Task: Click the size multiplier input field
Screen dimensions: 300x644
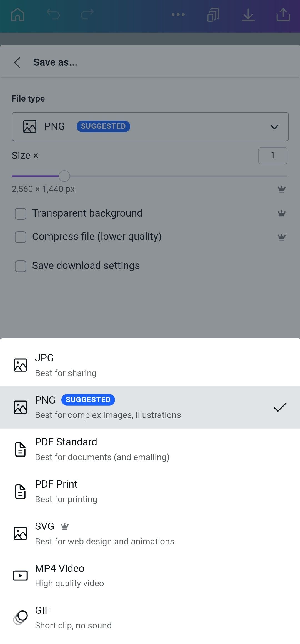Action: [273, 156]
